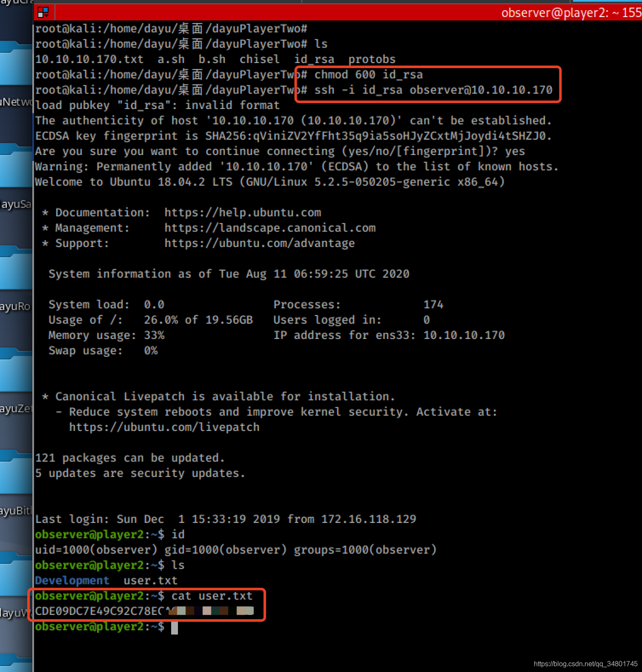Click the 'load pubkey "id_rsa": invalid format' line

158,105
